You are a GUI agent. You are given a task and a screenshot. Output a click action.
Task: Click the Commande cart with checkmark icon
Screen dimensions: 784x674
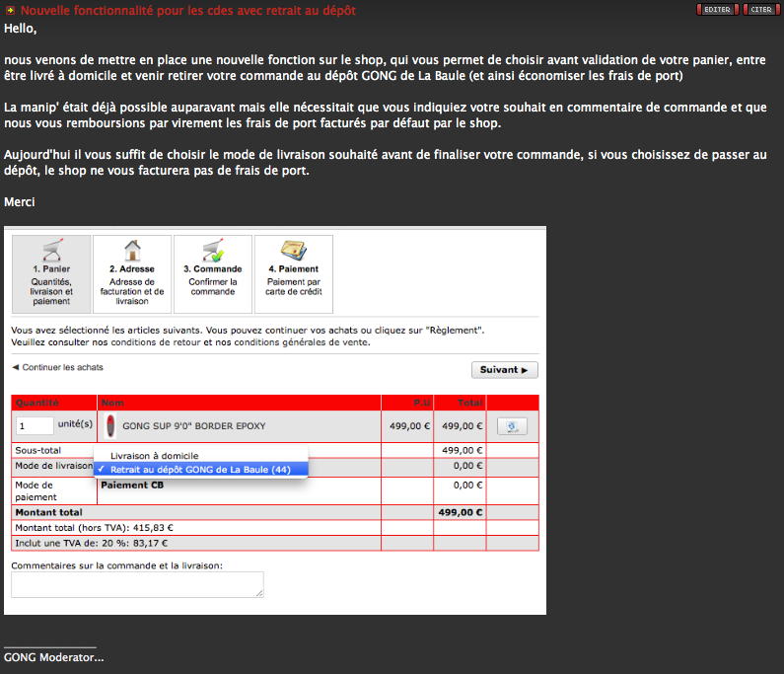[x=212, y=250]
